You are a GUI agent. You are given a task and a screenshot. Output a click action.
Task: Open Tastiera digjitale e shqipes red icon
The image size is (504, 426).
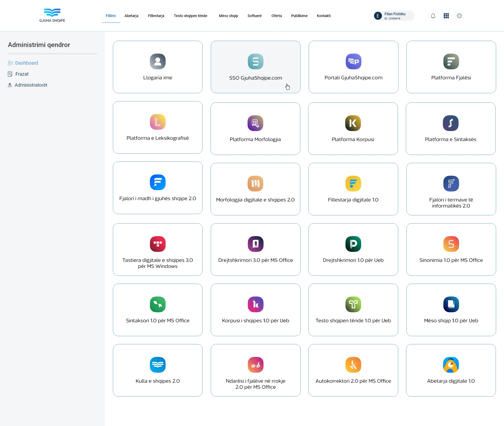coord(157,244)
